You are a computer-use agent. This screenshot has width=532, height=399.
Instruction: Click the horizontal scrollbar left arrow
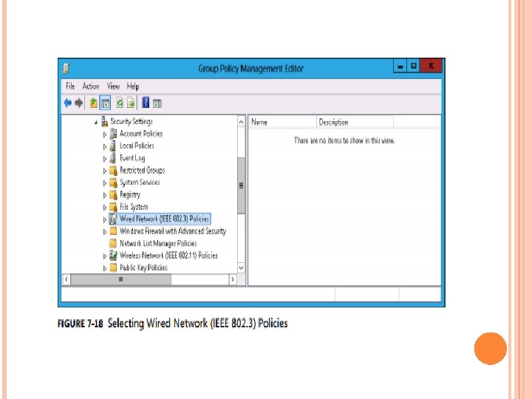point(66,279)
